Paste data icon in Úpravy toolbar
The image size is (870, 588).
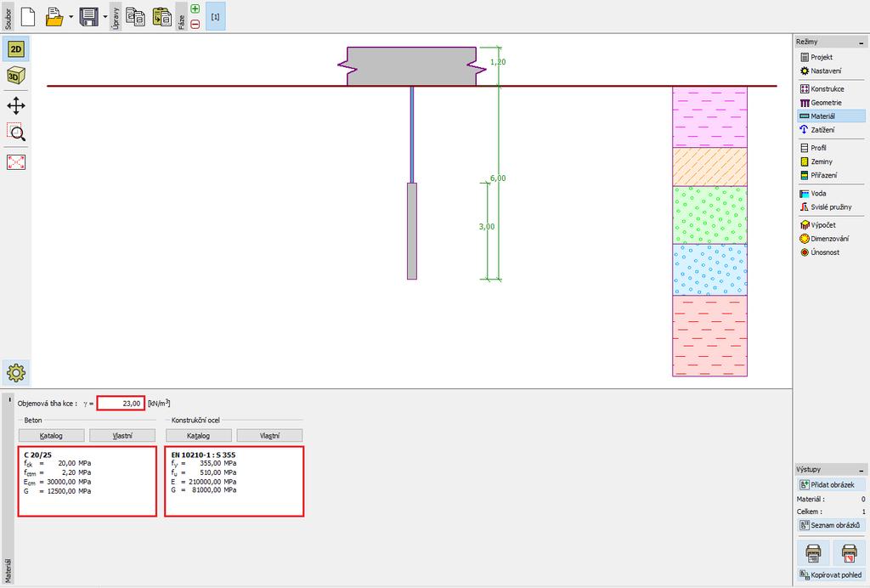(x=161, y=17)
